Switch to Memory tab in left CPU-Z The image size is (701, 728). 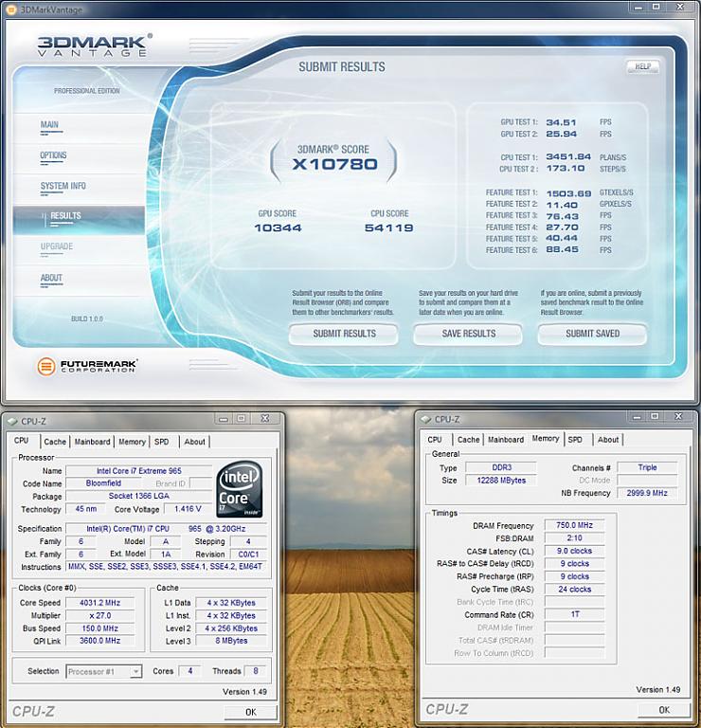click(133, 442)
